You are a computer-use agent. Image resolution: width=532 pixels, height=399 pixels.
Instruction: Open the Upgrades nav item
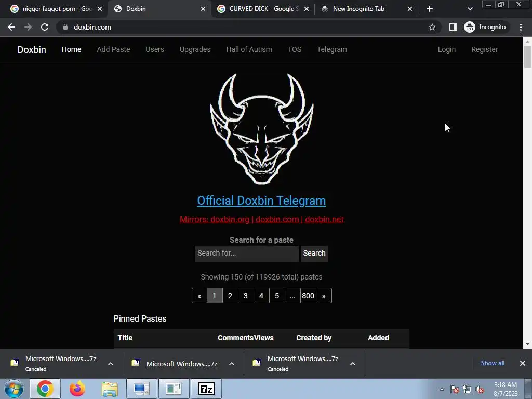195,49
